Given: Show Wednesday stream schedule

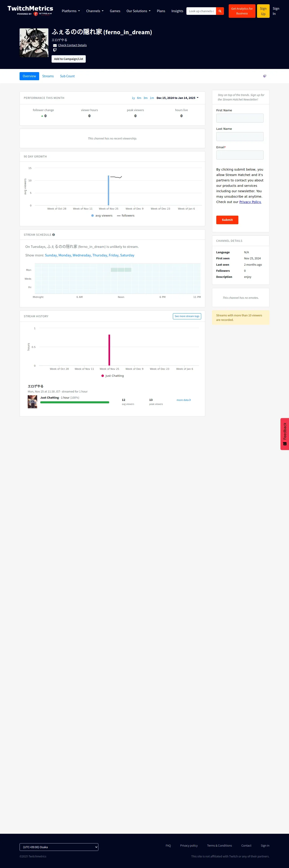Looking at the screenshot, I should point(82,255).
